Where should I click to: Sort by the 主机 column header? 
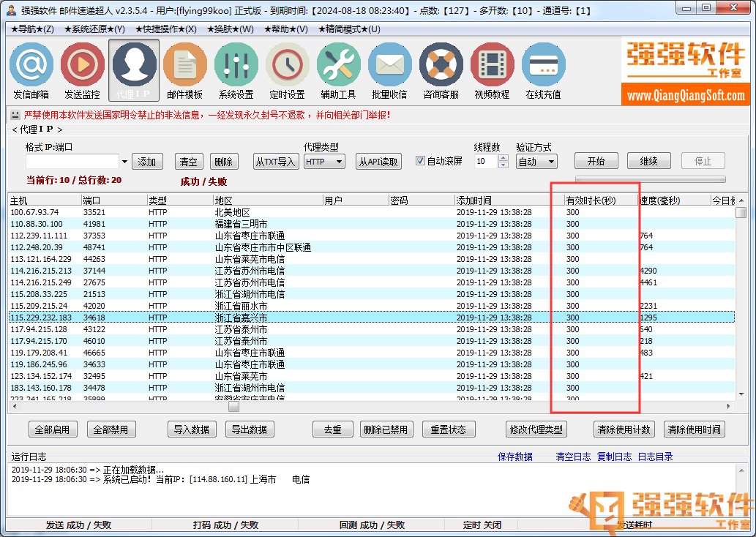pos(45,200)
